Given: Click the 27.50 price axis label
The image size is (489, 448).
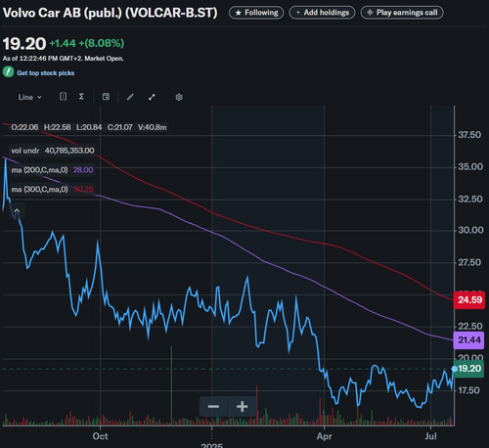Looking at the screenshot, I should click(469, 262).
